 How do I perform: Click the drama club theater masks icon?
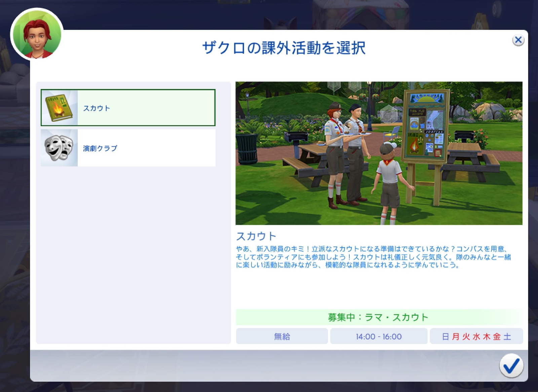[59, 148]
